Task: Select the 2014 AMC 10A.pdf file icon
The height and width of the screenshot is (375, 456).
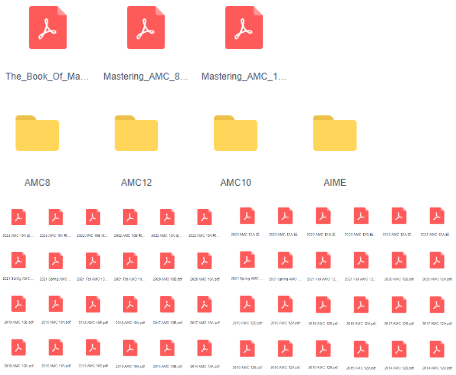Action: coord(205,348)
